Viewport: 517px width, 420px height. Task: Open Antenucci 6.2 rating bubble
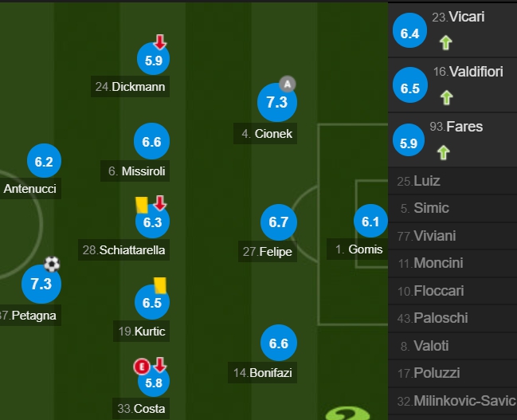pos(44,161)
